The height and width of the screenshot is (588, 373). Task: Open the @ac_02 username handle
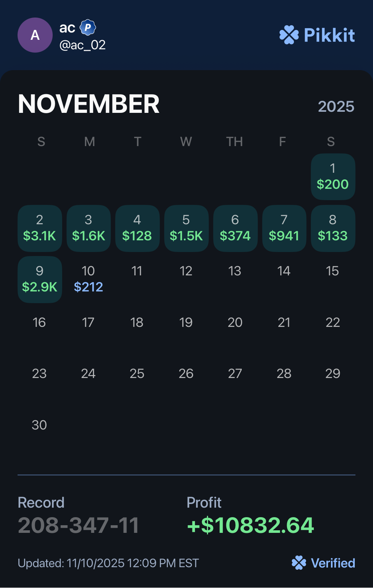point(83,45)
